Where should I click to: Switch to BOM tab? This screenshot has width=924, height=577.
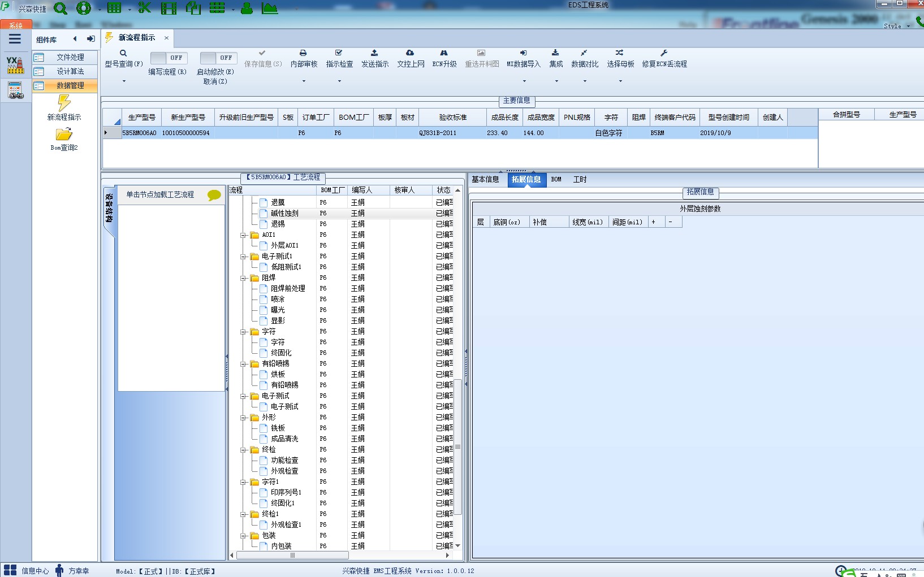click(x=556, y=180)
